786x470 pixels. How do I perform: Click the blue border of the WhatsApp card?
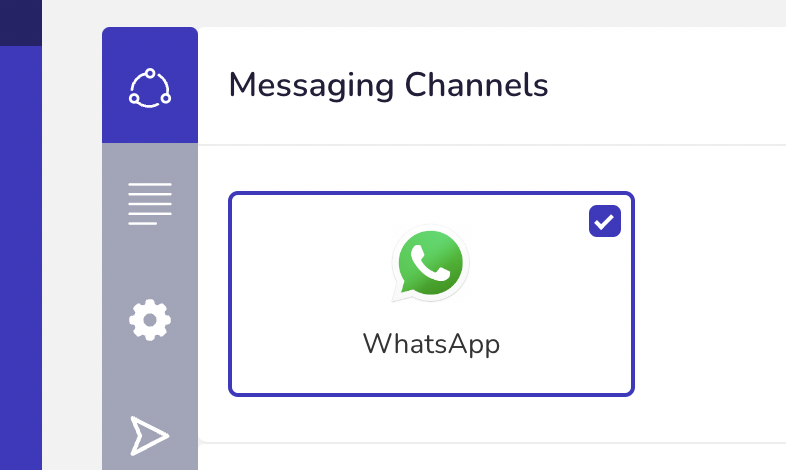[x=431, y=193]
